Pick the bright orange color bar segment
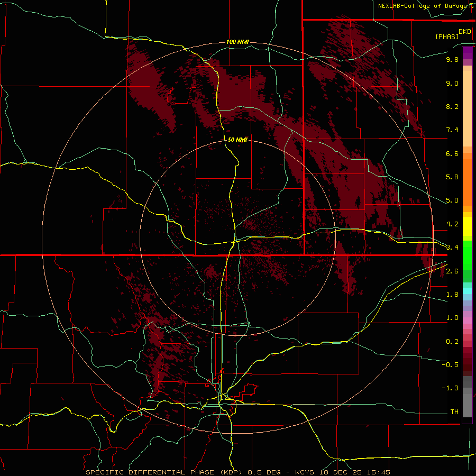The height and width of the screenshot is (476, 476). pos(467,183)
